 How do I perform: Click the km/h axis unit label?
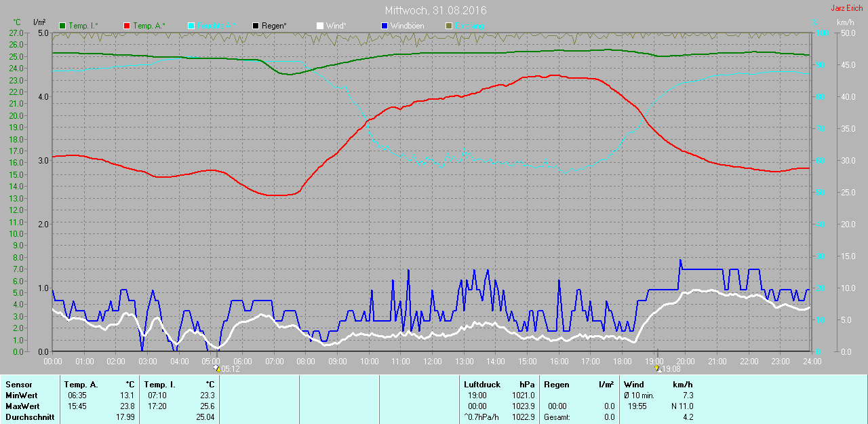coord(845,22)
